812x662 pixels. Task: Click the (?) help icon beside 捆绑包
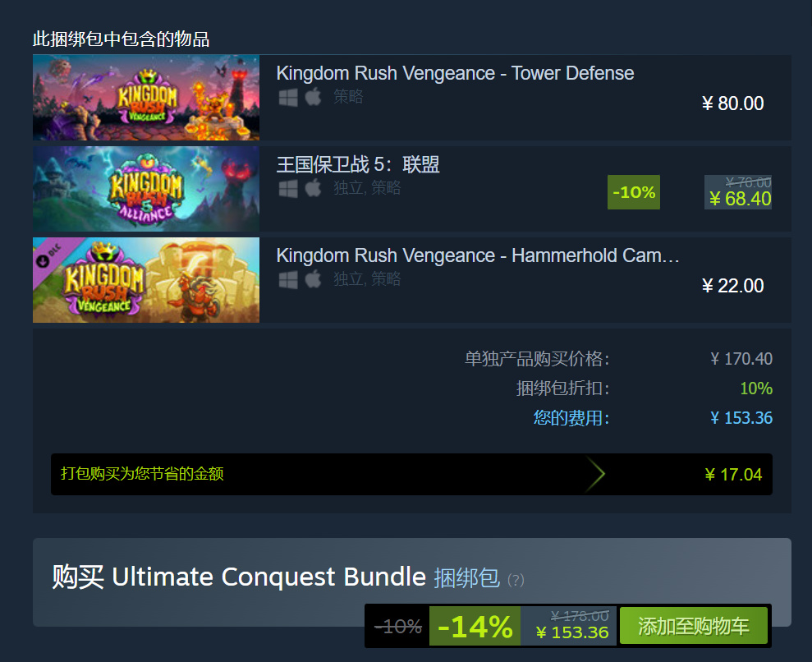516,580
